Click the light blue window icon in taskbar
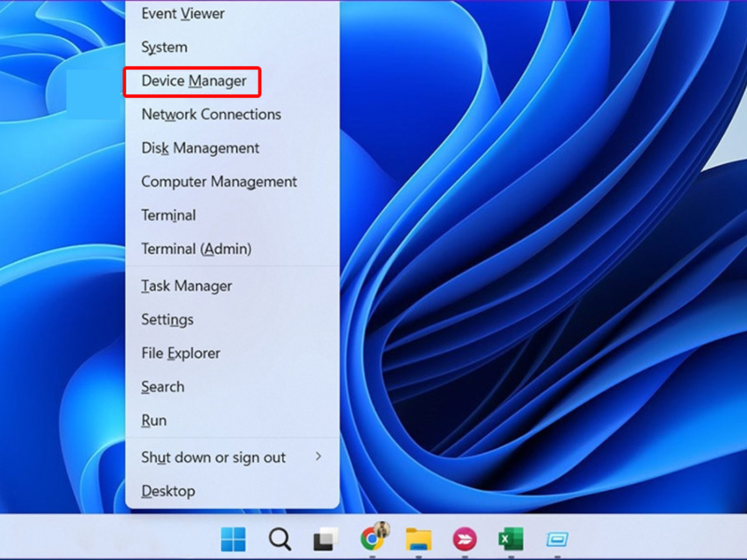The image size is (747, 560). point(557,539)
